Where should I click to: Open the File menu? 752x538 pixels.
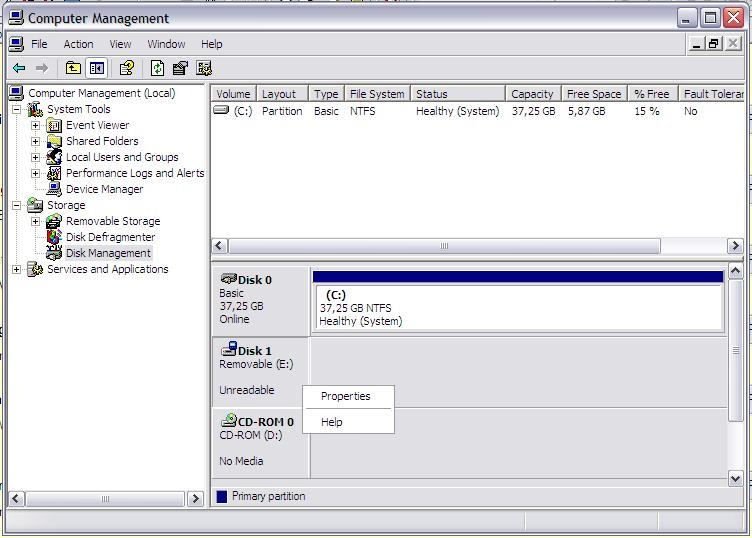(x=39, y=44)
